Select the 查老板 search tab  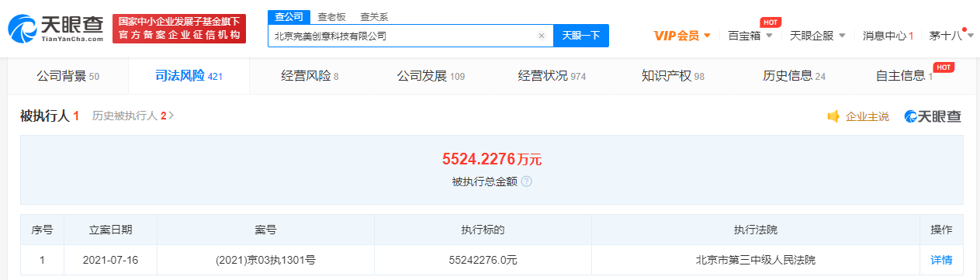[332, 16]
